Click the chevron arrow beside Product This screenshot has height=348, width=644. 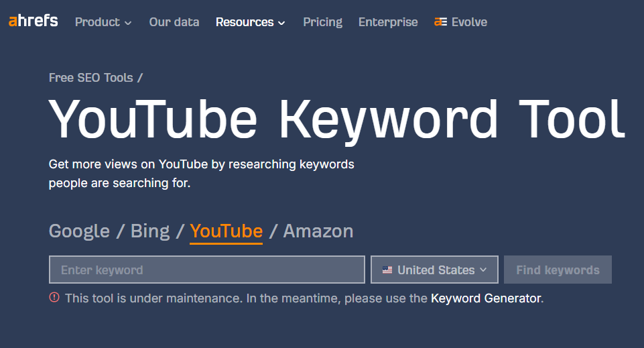pos(128,23)
